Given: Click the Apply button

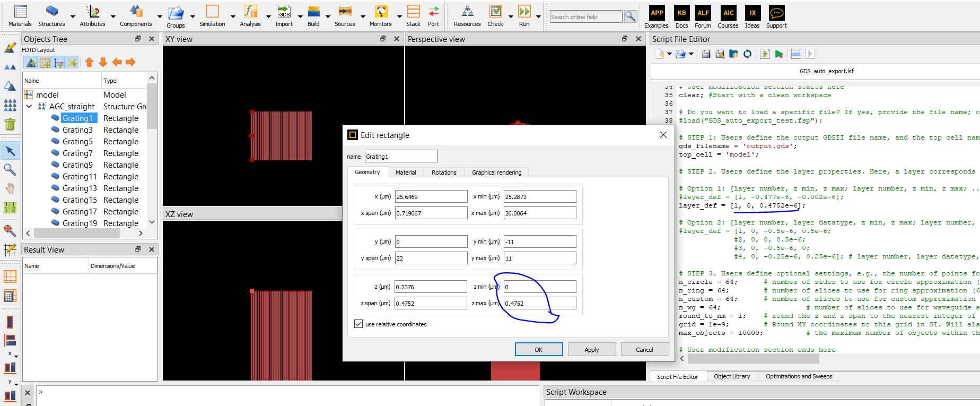Looking at the screenshot, I should (x=592, y=349).
